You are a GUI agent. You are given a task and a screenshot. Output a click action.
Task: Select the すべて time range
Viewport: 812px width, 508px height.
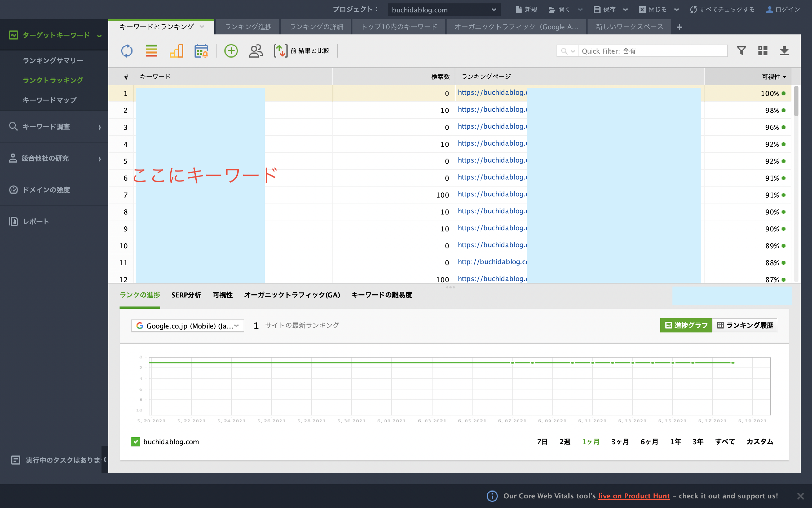(725, 441)
